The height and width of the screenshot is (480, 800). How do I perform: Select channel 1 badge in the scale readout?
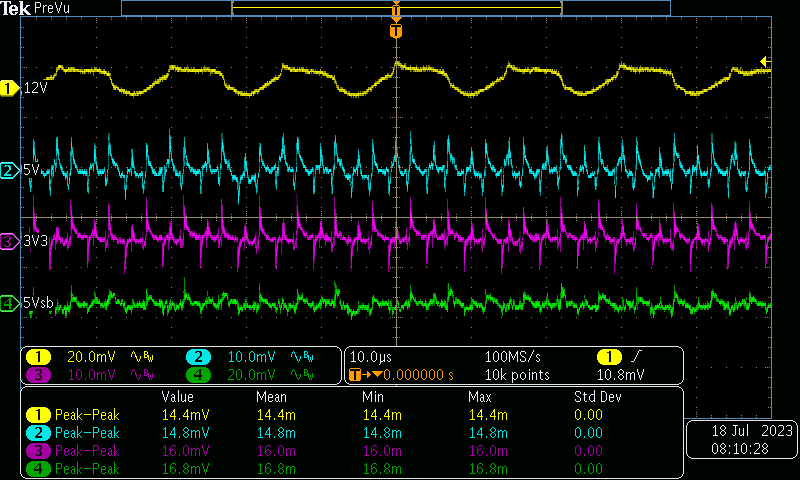pos(38,357)
